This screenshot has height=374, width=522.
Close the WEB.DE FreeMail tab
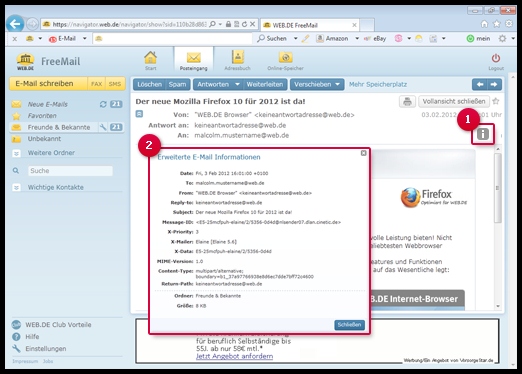[x=354, y=25]
